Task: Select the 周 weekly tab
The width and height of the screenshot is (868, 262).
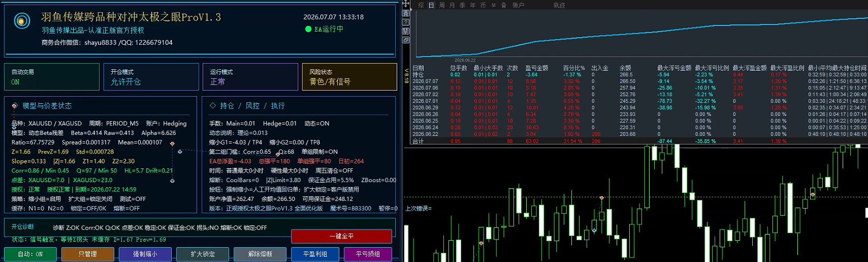Action: [442, 5]
